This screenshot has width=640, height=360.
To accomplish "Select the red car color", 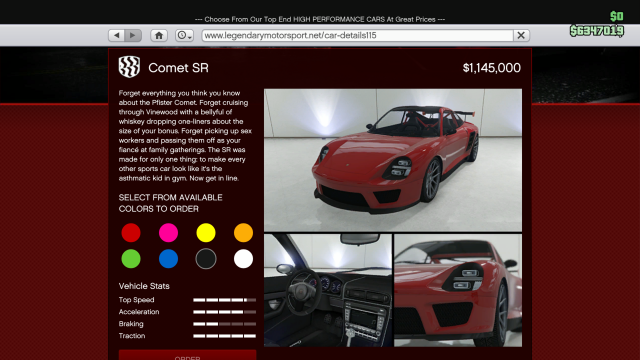I will tap(131, 233).
